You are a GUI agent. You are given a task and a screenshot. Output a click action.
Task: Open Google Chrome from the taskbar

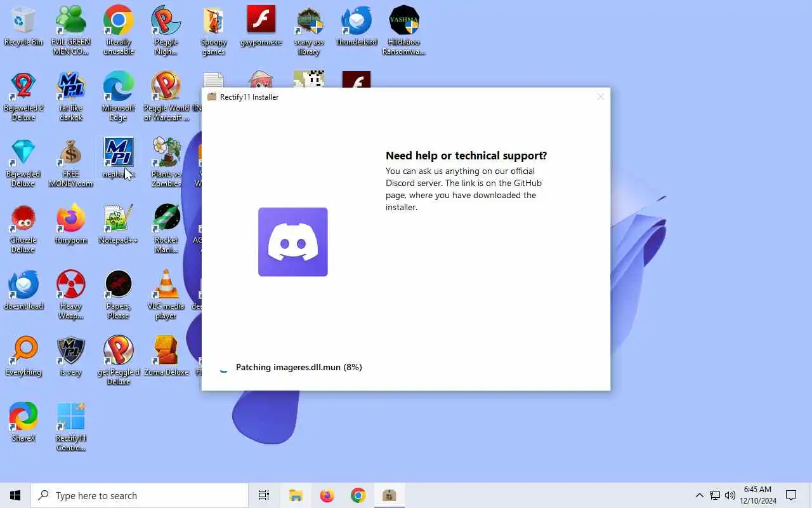[x=358, y=495]
